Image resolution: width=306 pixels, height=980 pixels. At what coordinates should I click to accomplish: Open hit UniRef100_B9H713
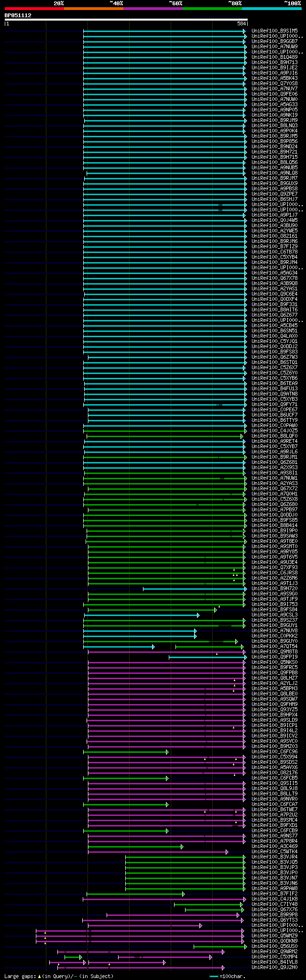tap(274, 63)
